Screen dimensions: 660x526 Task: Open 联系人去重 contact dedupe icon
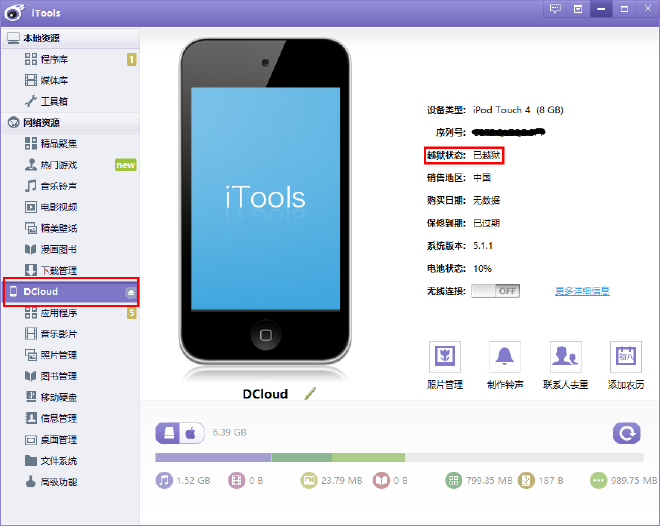(x=565, y=357)
